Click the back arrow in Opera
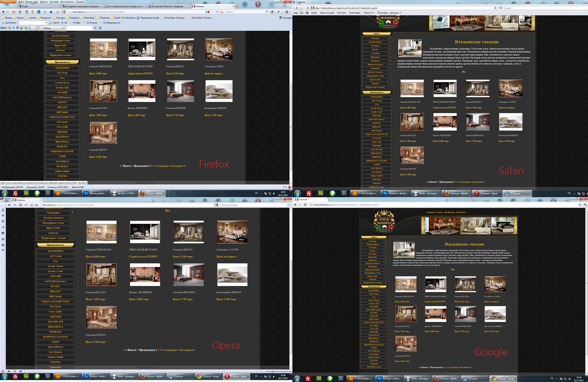 tap(9, 205)
